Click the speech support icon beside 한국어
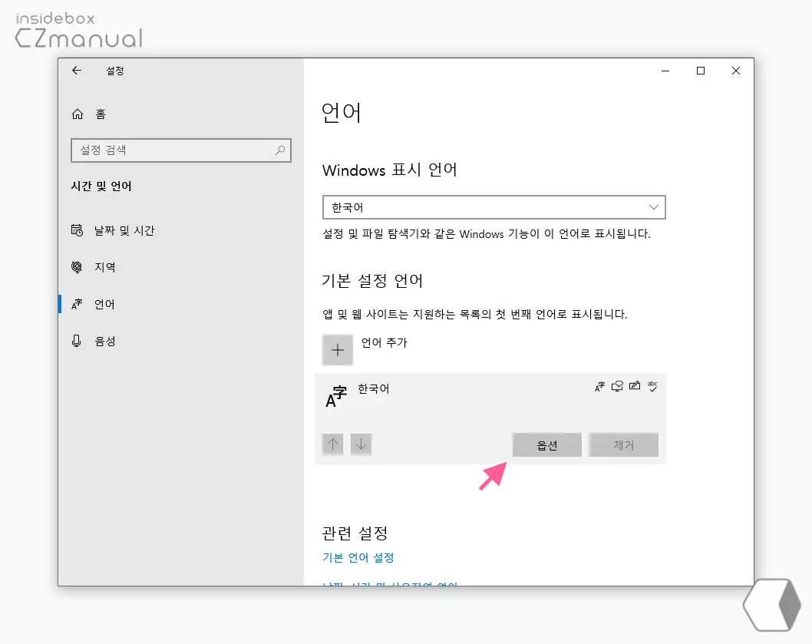The width and height of the screenshot is (812, 644). pos(616,386)
